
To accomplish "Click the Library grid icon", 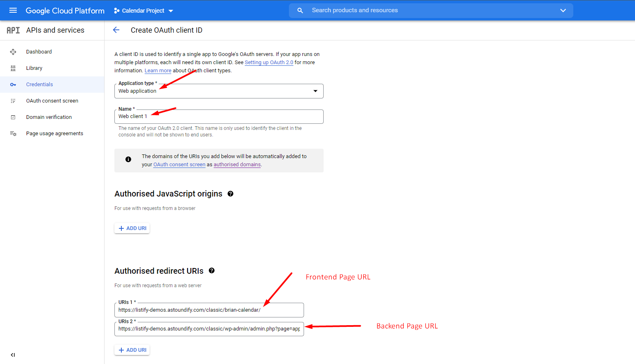I will [13, 68].
